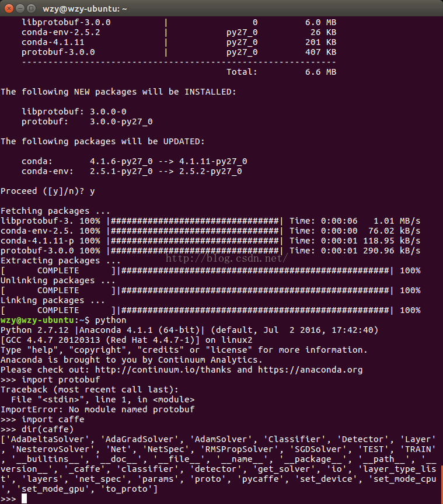Image resolution: width=443 pixels, height=504 pixels.
Task: Click the Type "help", "copyright" information line
Action: tap(184, 350)
